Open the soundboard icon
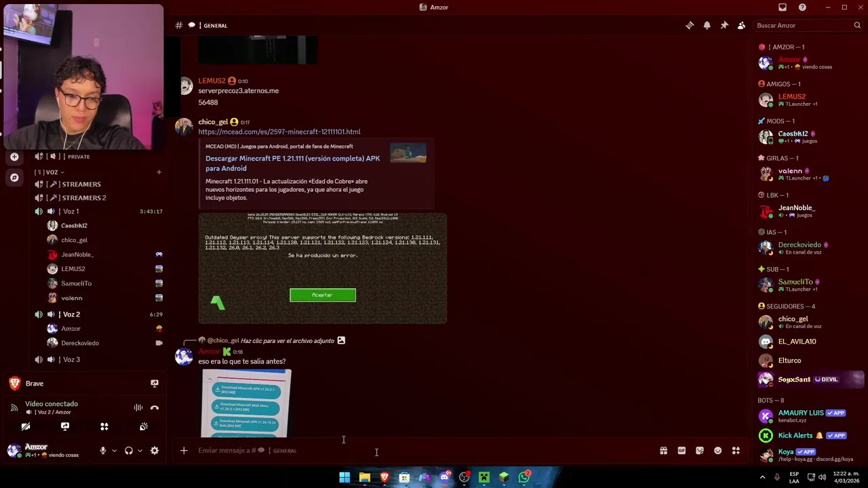 [144, 426]
